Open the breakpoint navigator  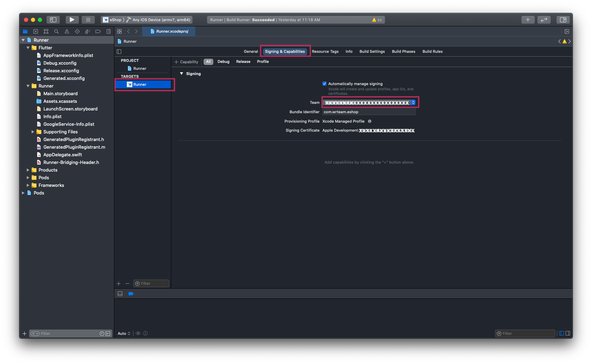(x=98, y=31)
